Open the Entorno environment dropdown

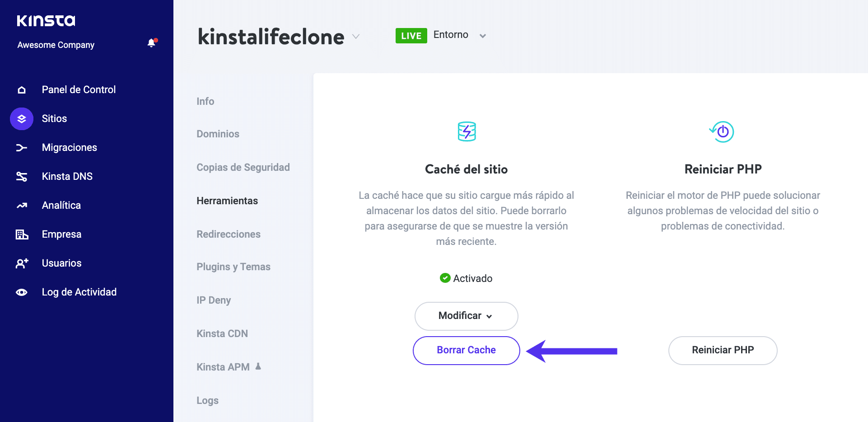[482, 36]
